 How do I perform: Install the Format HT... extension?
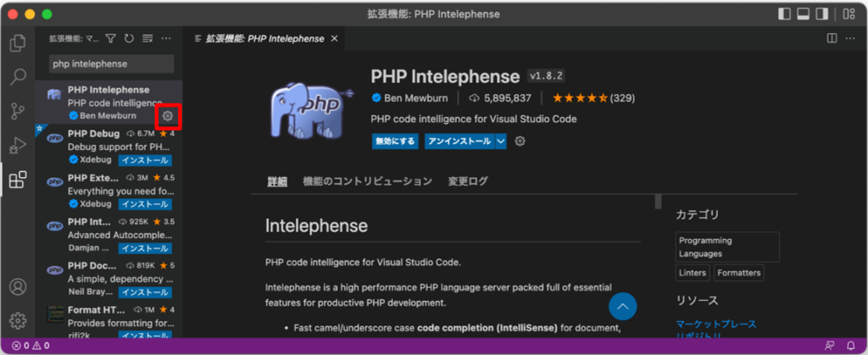(145, 336)
